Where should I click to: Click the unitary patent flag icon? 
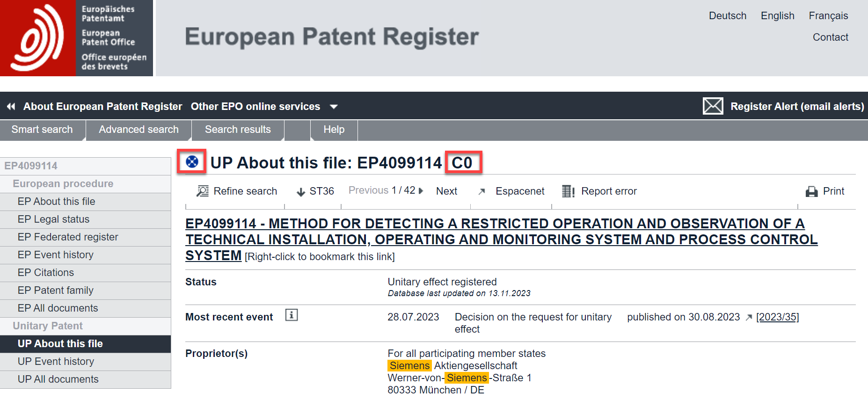192,162
